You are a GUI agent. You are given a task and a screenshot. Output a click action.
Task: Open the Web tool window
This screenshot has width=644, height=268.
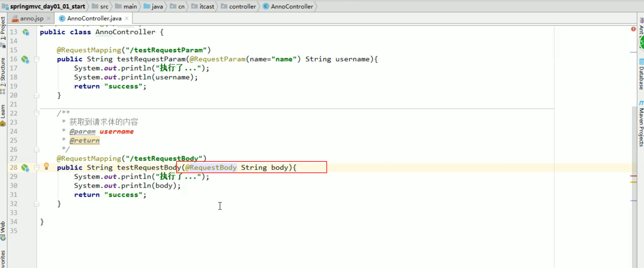[x=3, y=231]
